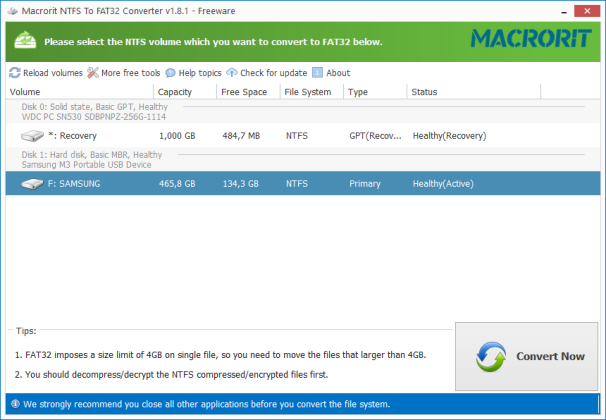Click the WDC PC SN530 disk model text

pos(94,117)
